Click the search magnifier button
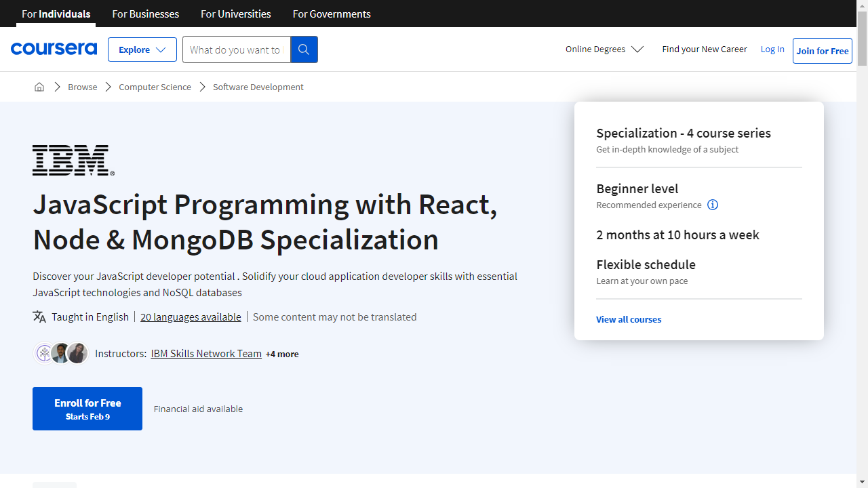This screenshot has height=488, width=868. (304, 49)
